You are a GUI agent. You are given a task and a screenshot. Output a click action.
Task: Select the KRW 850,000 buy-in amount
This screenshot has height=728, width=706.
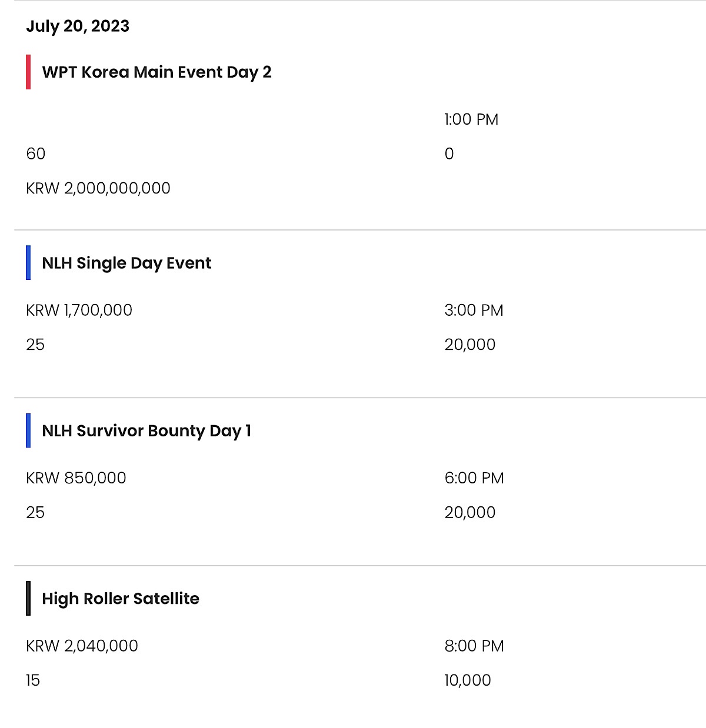pyautogui.click(x=76, y=477)
